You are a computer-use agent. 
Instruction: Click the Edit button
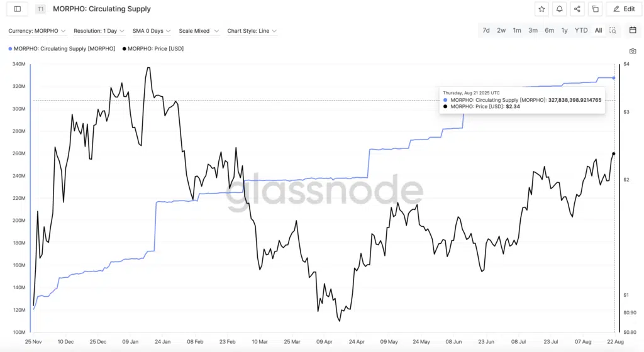point(624,9)
